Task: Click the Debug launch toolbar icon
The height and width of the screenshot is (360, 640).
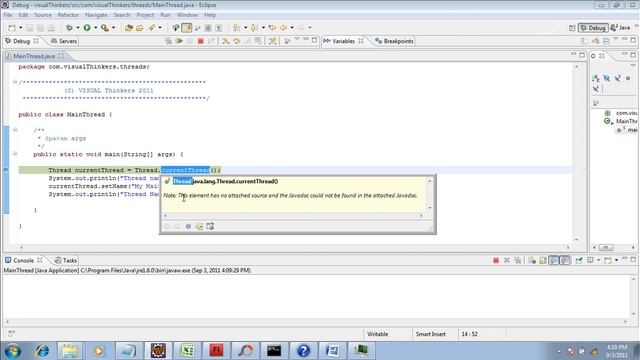Action: click(x=69, y=28)
